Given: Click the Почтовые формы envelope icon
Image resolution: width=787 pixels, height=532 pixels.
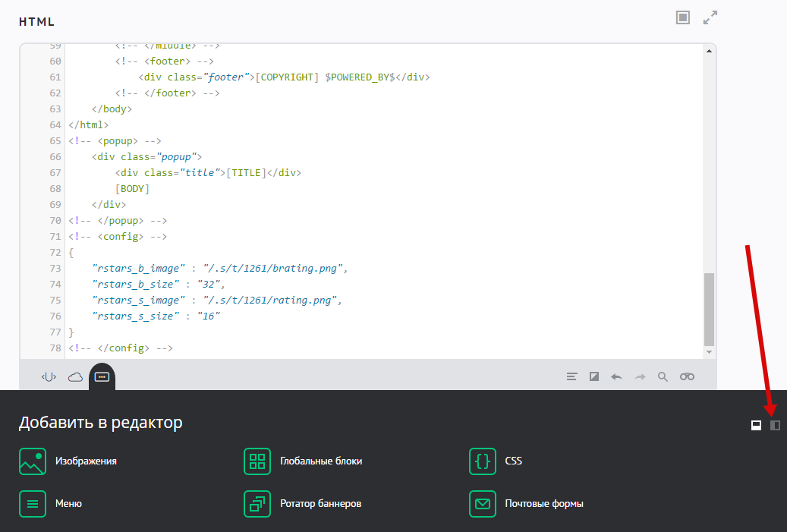Looking at the screenshot, I should click(483, 503).
